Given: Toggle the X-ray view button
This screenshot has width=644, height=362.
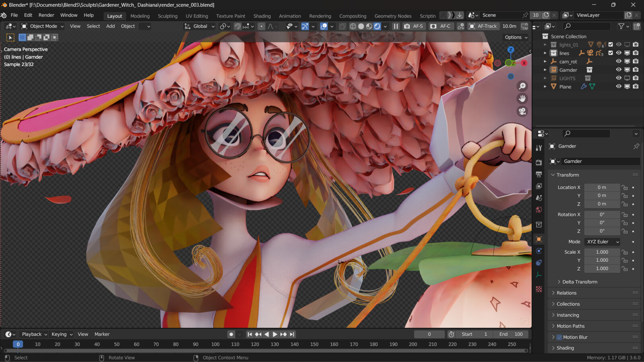Looking at the screenshot, I should pos(342,26).
